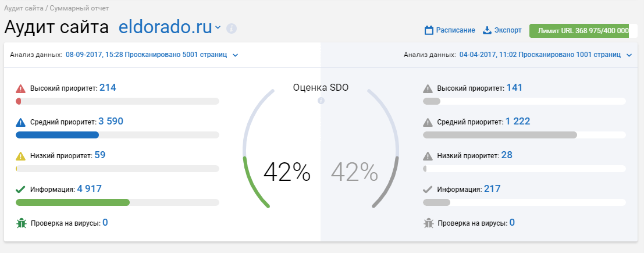Click the green Информация progress bar
The image size is (644, 253).
[x=118, y=202]
